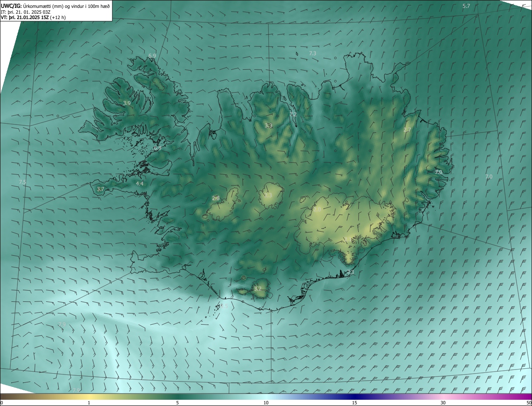Image resolution: width=532 pixels, height=406 pixels.
Task: Click the 2.8 value beside Langjökull glacier
Action: point(216,198)
